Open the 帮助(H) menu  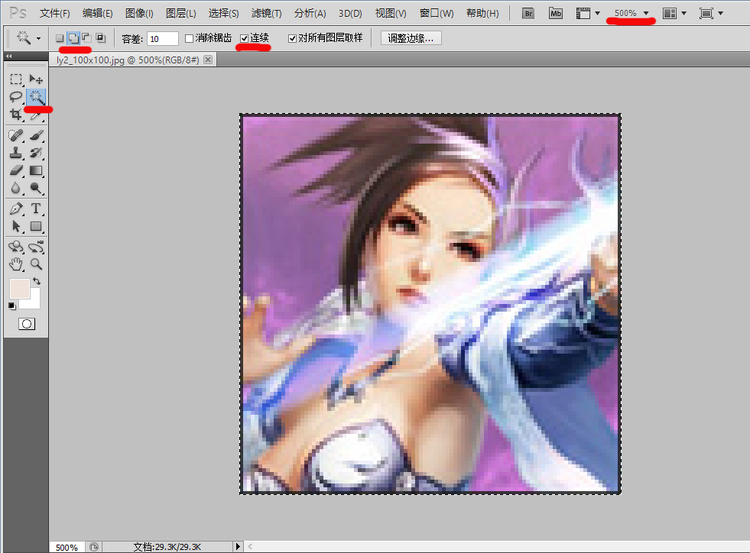click(482, 13)
